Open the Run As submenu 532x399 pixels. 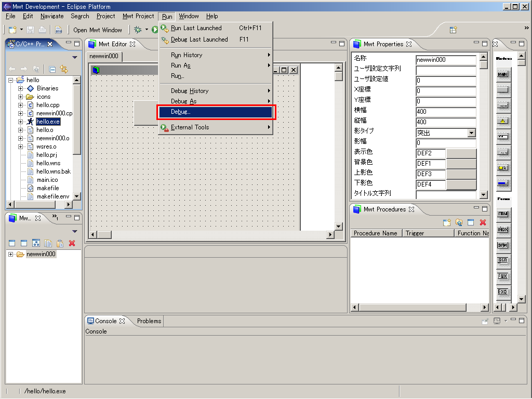216,65
